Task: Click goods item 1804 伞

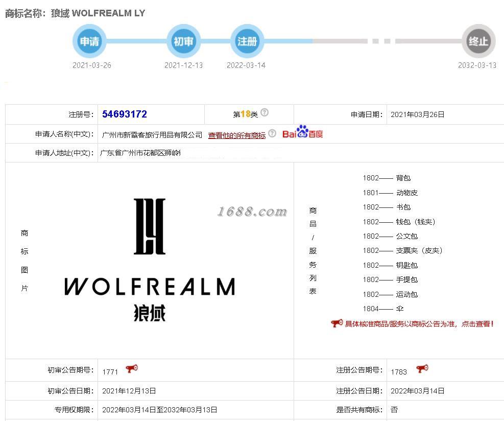Action: pos(383,309)
